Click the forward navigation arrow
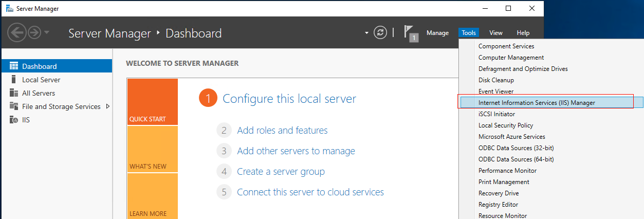This screenshot has height=219, width=644. point(34,33)
